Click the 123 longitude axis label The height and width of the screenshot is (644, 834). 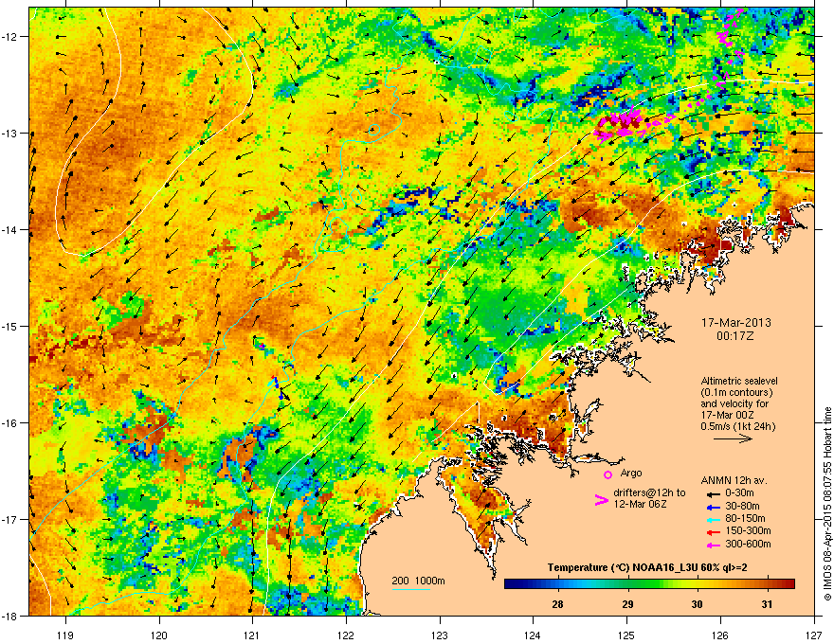tap(440, 635)
